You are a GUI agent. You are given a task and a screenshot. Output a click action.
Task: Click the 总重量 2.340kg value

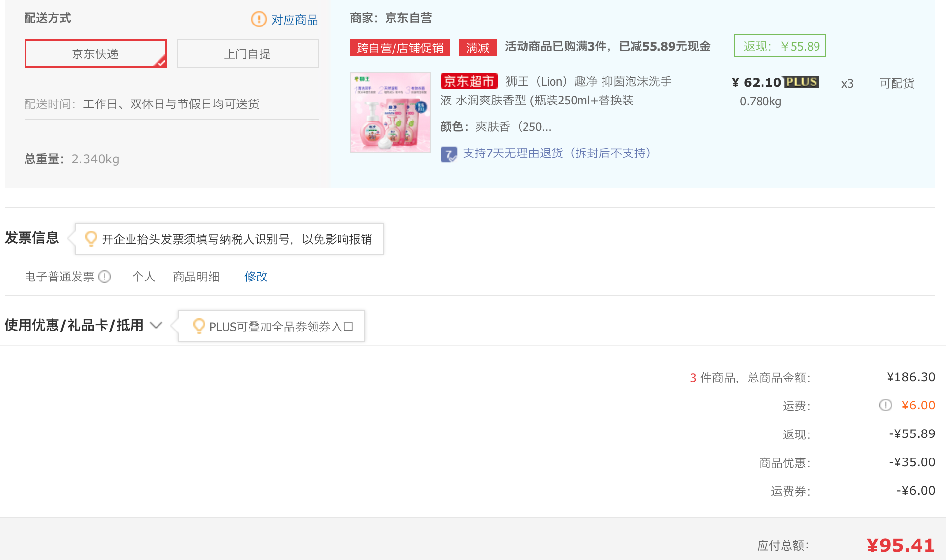point(95,159)
